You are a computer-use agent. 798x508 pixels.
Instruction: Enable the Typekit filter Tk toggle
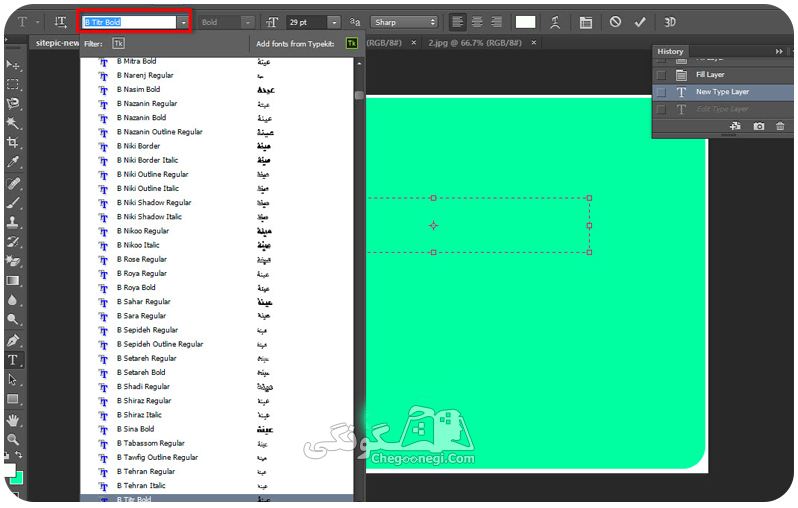(118, 43)
